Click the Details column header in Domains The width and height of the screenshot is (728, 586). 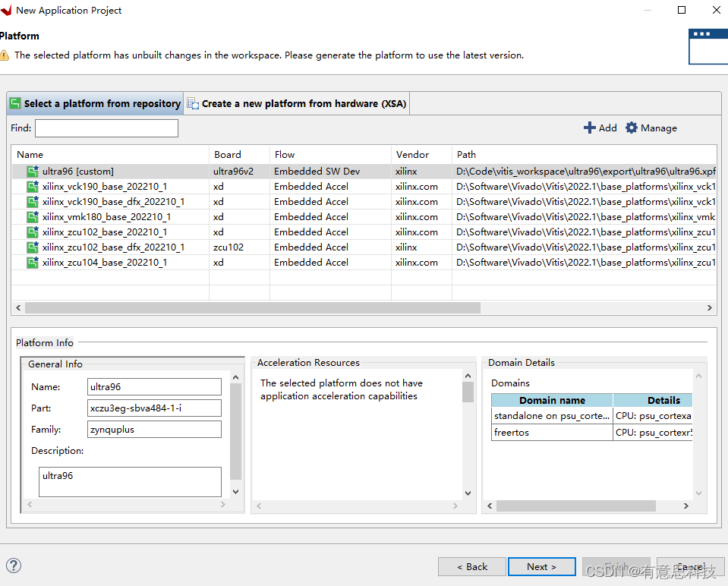coord(653,400)
